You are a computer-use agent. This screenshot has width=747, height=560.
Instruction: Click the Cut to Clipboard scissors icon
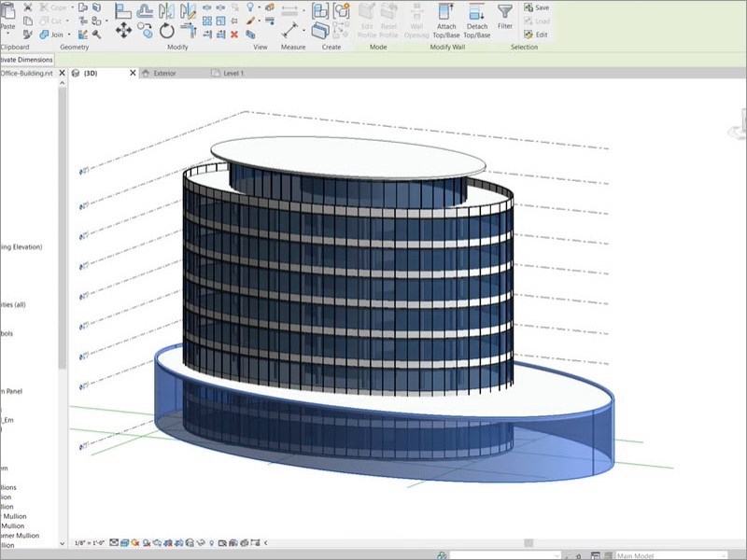[x=28, y=7]
